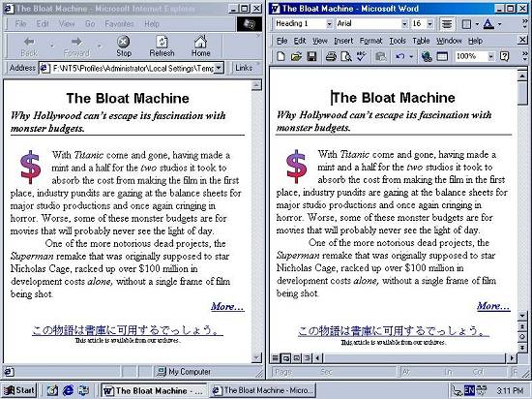Open the Tools menu in Word
This screenshot has height=399, width=532.
pos(398,41)
